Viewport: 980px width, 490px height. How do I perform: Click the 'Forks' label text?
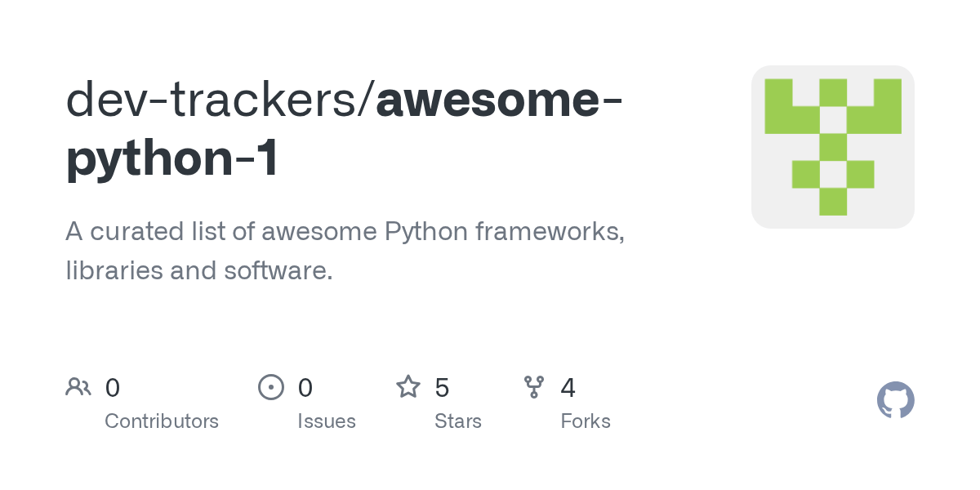point(586,421)
